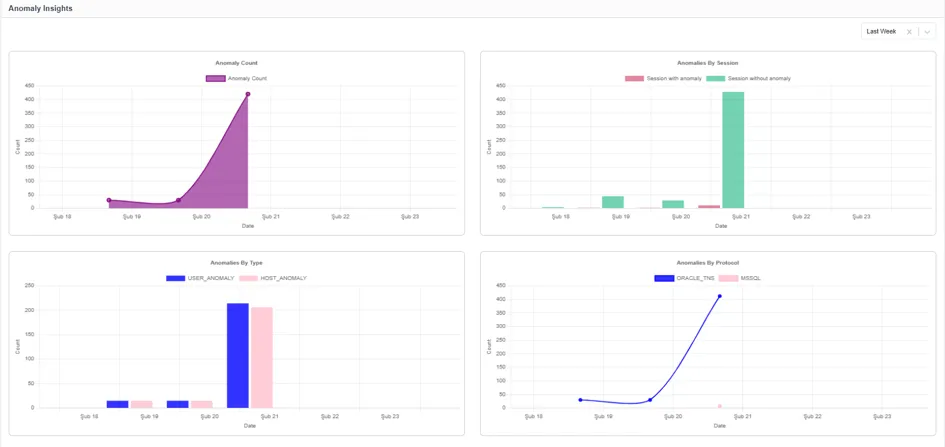Click the tallest blue USER_ANOMALY bar
This screenshot has height=447, width=945.
tap(237, 355)
